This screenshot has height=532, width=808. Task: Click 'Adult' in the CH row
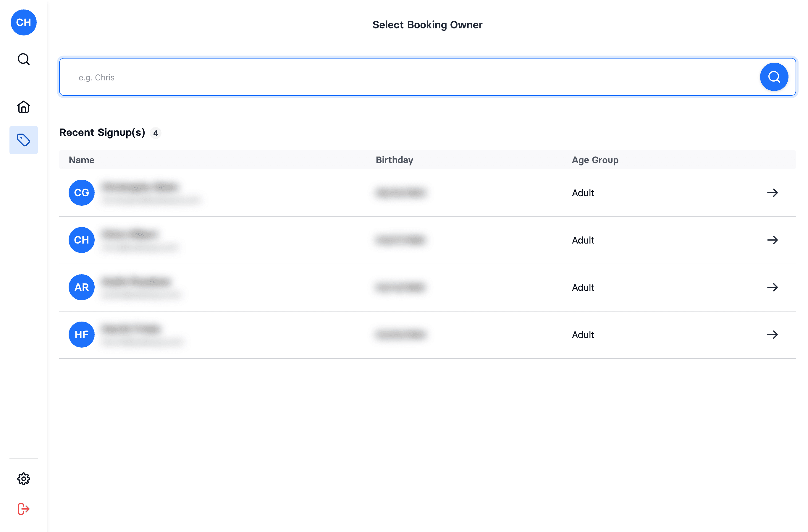[583, 240]
